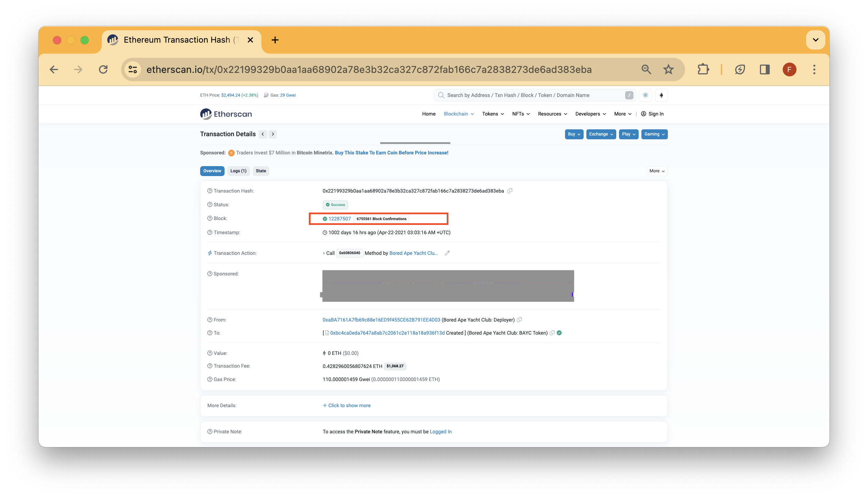The height and width of the screenshot is (498, 868).
Task: Open the More dropdown beside the tabs
Action: pos(657,171)
